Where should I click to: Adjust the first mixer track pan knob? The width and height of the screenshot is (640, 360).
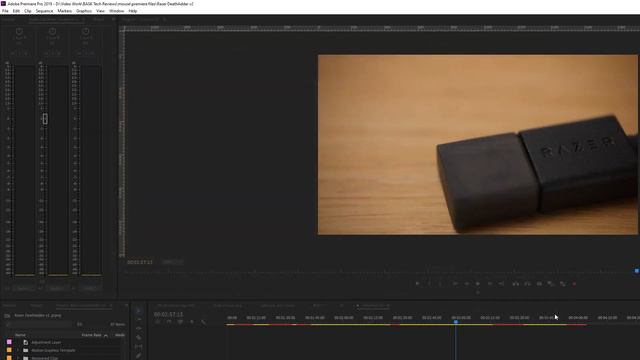tap(19, 31)
